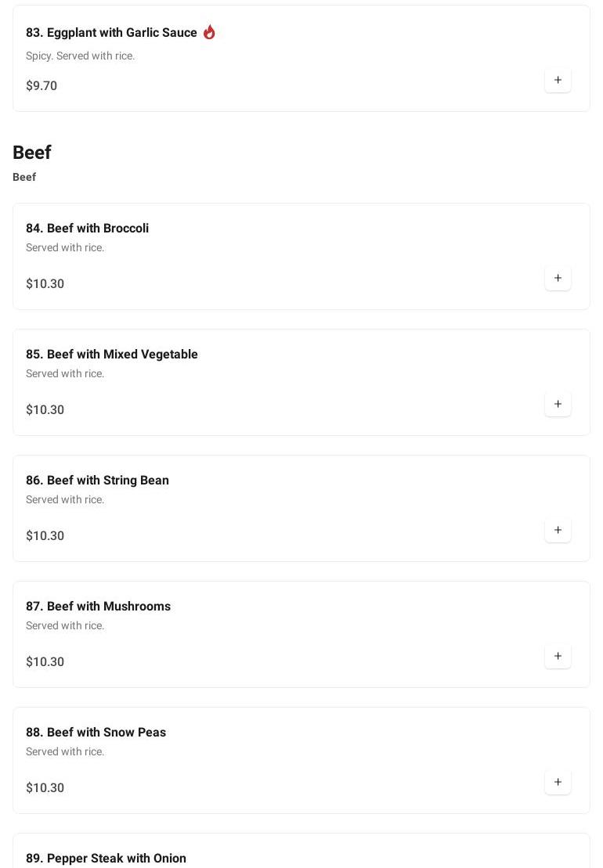Add Beef with Snow Peas plus icon
Screen dimensions: 603x868
click(x=558, y=782)
